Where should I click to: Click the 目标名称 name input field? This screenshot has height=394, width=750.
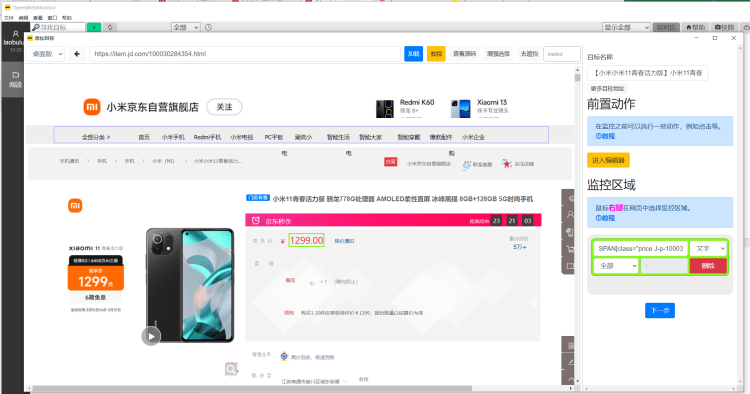click(647, 73)
